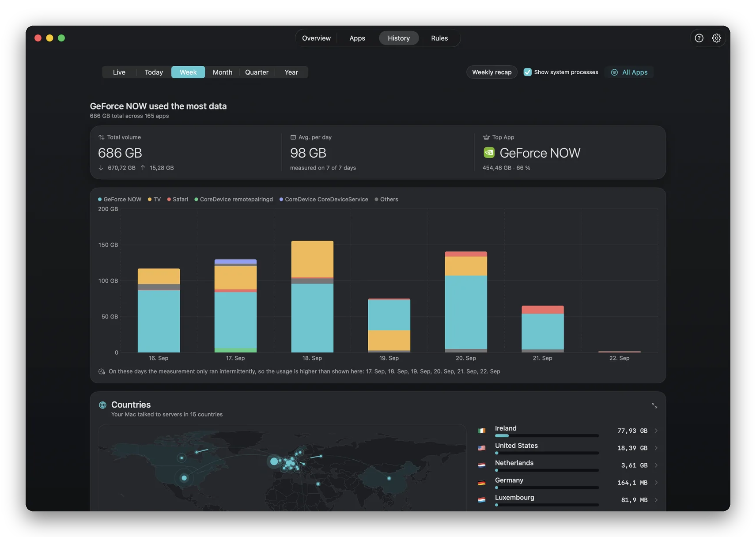Viewport: 756px width, 537px height.
Task: Open the Rules tab
Action: click(439, 38)
